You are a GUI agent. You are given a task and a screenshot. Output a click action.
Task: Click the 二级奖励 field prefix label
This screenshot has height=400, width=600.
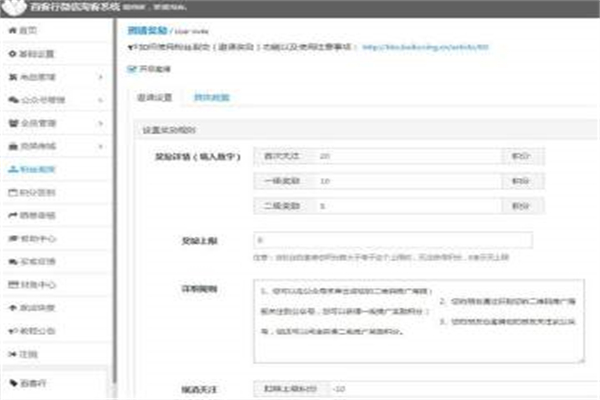pos(282,206)
